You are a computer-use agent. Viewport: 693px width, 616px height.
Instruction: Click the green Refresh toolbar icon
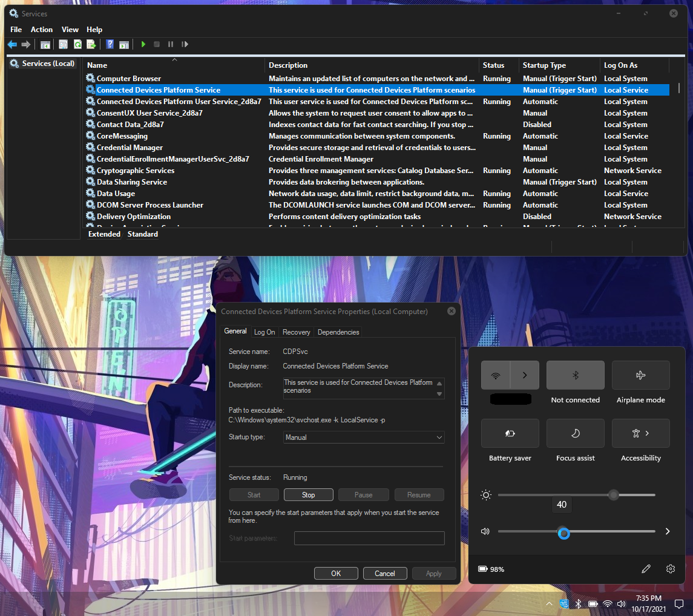(x=78, y=44)
